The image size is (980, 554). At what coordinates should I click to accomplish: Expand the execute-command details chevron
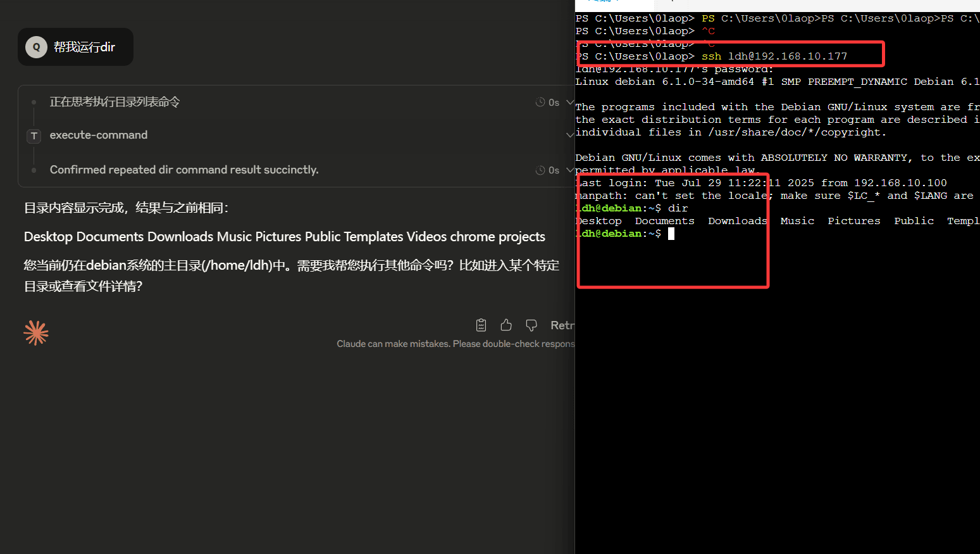[x=570, y=134]
